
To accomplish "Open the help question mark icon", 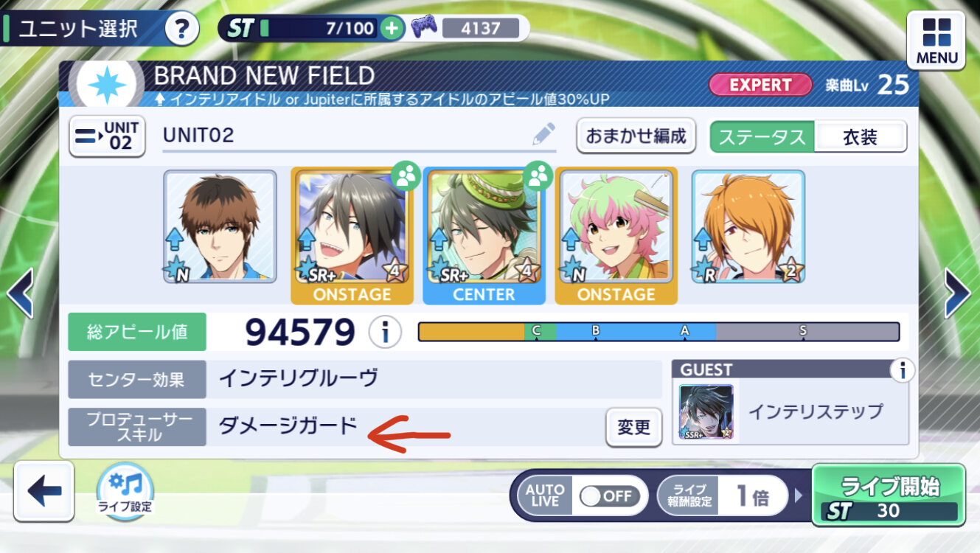I will (183, 29).
